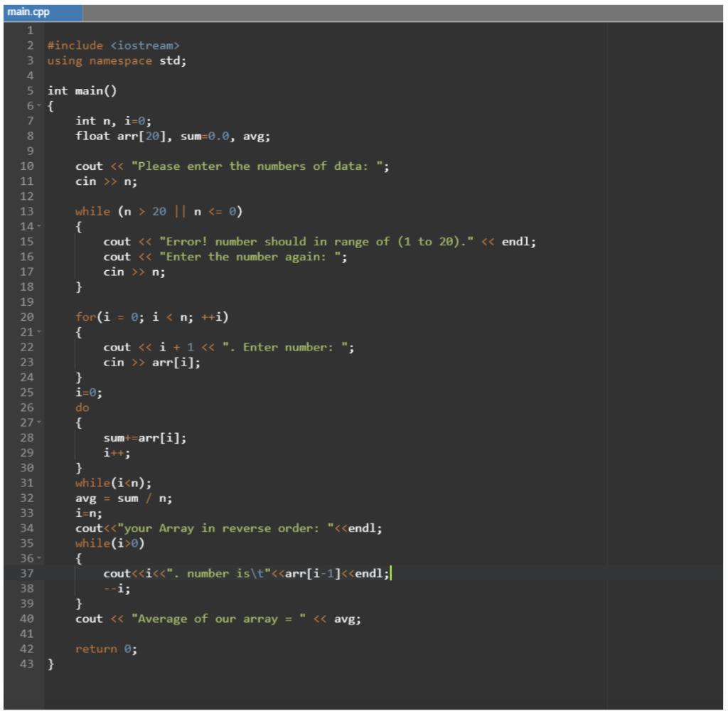
Task: Collapse the for loop fold at line 21
Action: (x=40, y=331)
